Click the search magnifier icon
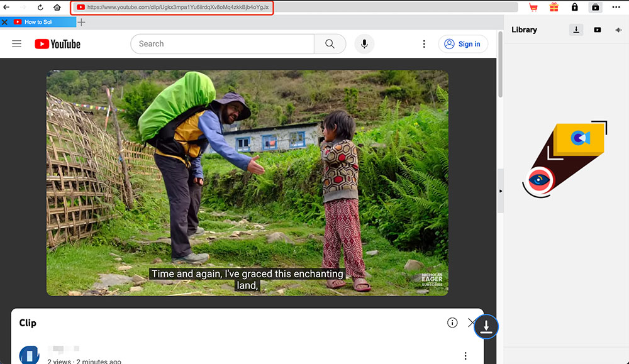 pyautogui.click(x=330, y=44)
